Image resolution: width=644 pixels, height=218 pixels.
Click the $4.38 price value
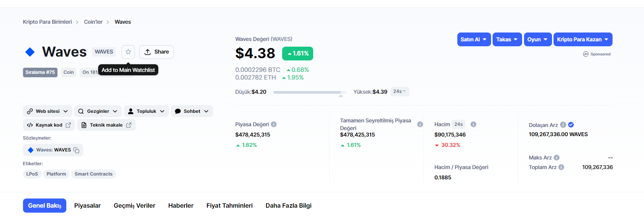tap(255, 53)
